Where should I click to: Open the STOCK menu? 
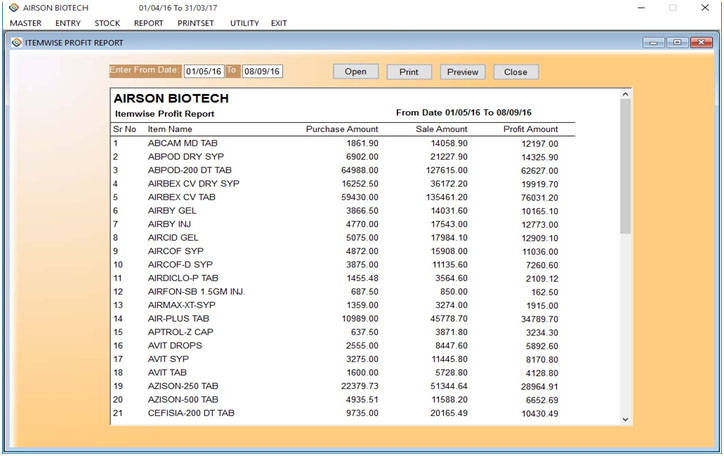(107, 22)
